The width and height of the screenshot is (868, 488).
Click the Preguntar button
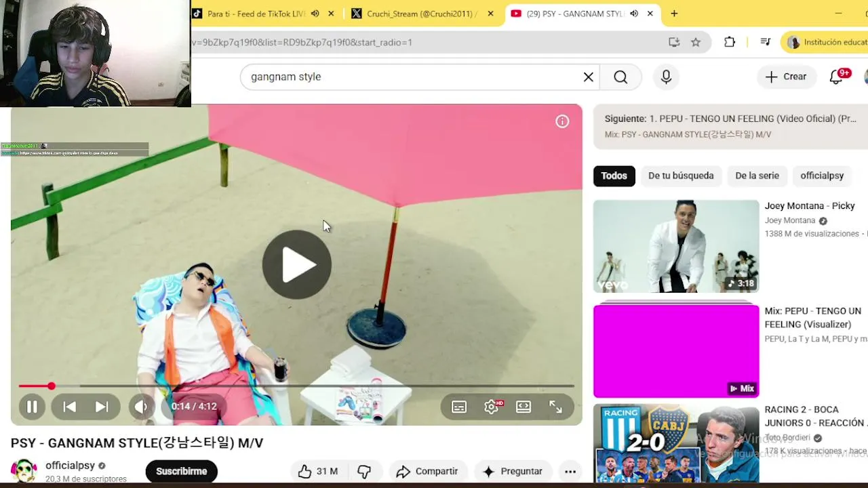tap(512, 471)
